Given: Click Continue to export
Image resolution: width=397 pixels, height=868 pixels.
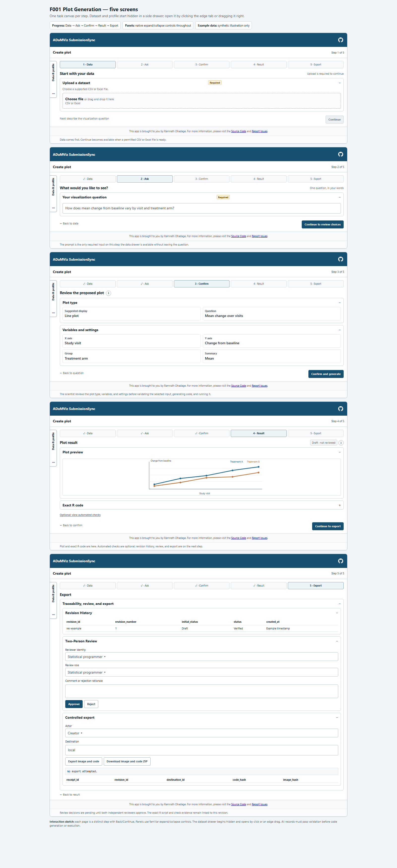Looking at the screenshot, I should click(328, 526).
